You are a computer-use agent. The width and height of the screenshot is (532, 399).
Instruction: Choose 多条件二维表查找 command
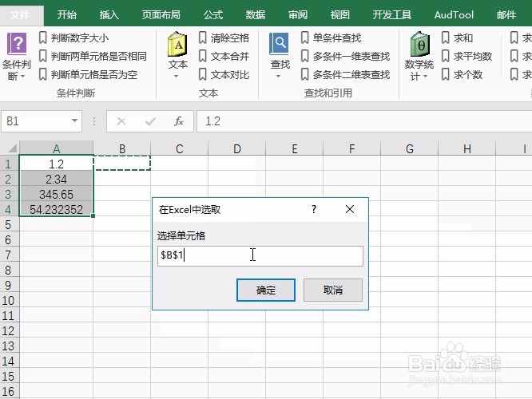345,74
